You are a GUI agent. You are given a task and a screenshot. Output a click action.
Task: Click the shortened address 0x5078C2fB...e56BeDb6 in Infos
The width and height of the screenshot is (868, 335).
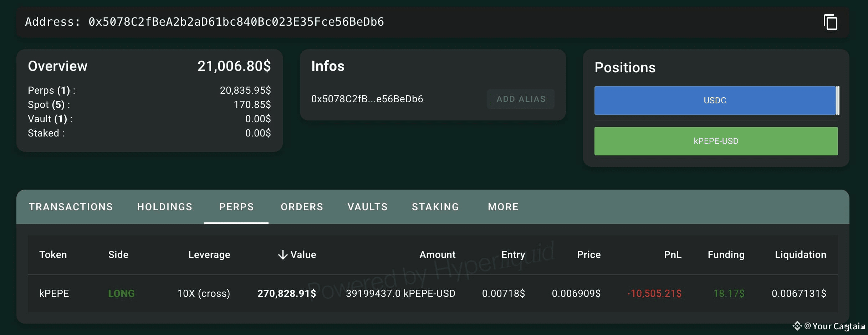pos(367,99)
